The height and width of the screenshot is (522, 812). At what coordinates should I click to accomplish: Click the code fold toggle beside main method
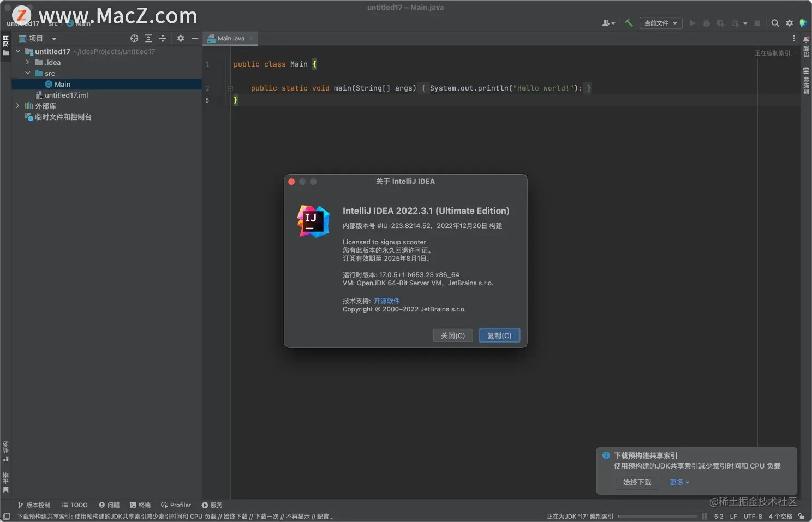point(230,88)
